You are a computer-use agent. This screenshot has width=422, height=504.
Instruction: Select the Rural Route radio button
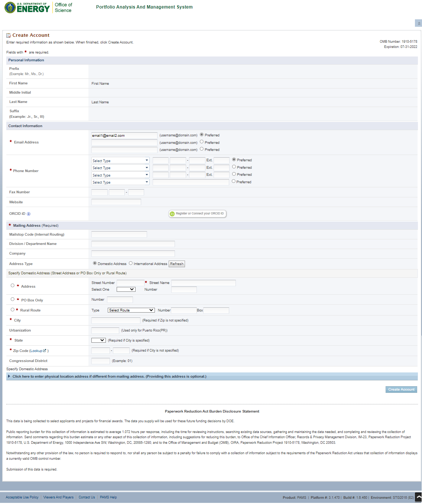[x=13, y=310]
